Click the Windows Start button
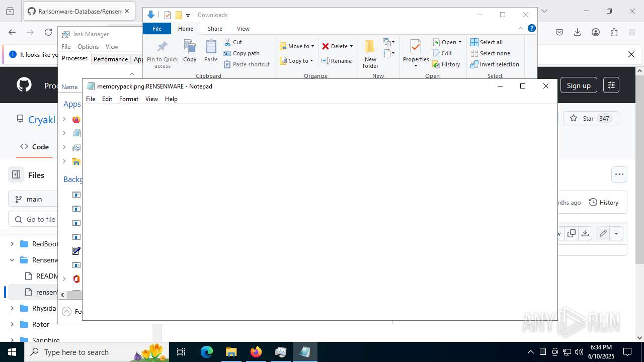Viewport: 644px width, 362px height. pyautogui.click(x=12, y=352)
